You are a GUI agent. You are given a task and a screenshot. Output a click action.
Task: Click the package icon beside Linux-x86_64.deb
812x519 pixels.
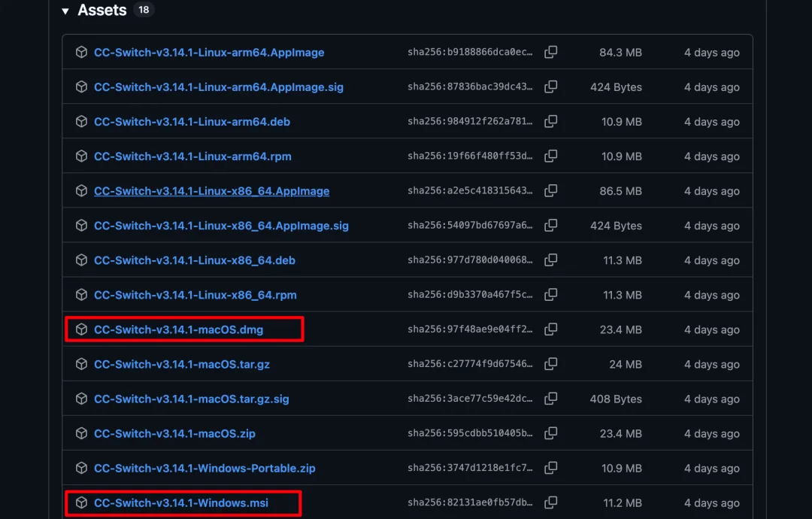[x=81, y=260]
